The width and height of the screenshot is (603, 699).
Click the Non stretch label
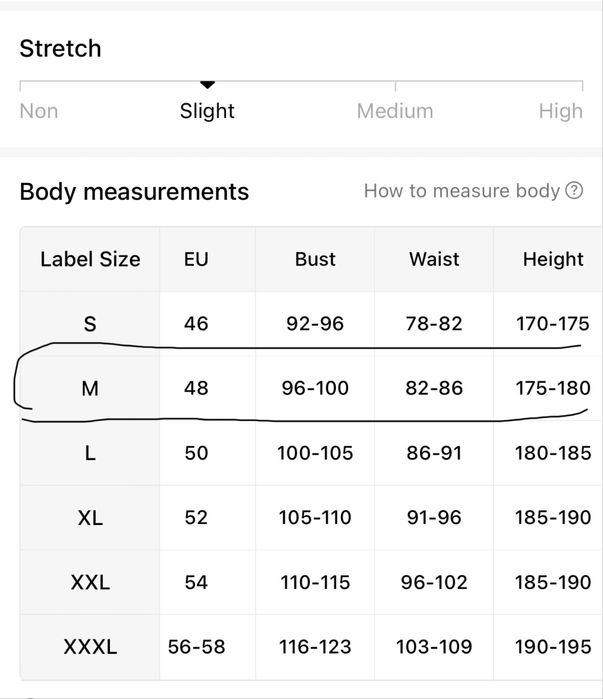click(39, 111)
